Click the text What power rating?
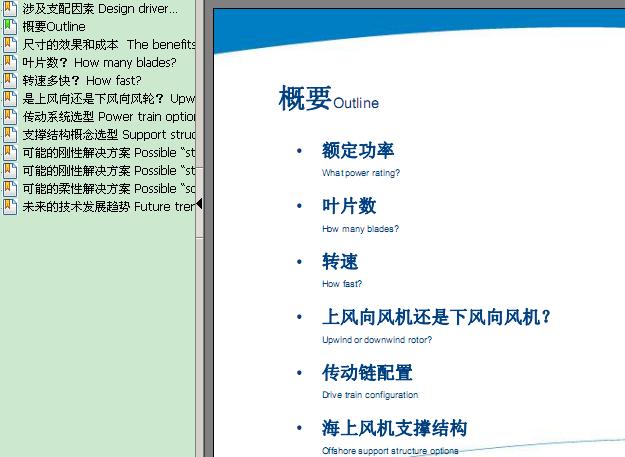The image size is (625, 457). (361, 173)
